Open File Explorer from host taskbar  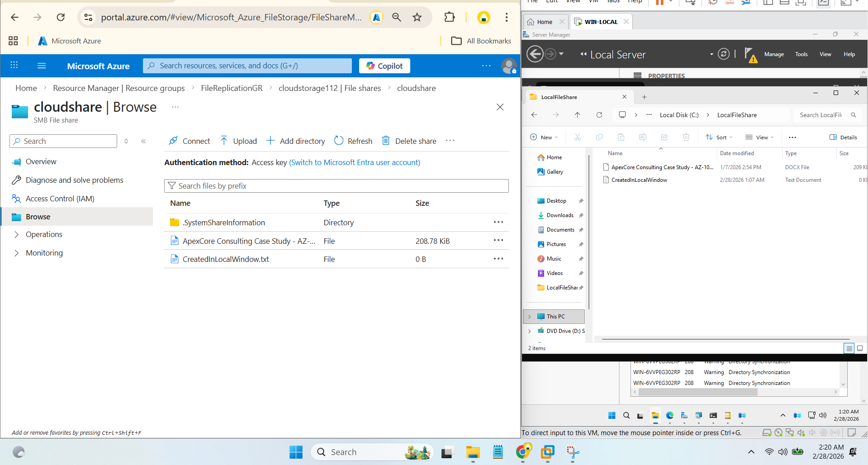(x=473, y=451)
